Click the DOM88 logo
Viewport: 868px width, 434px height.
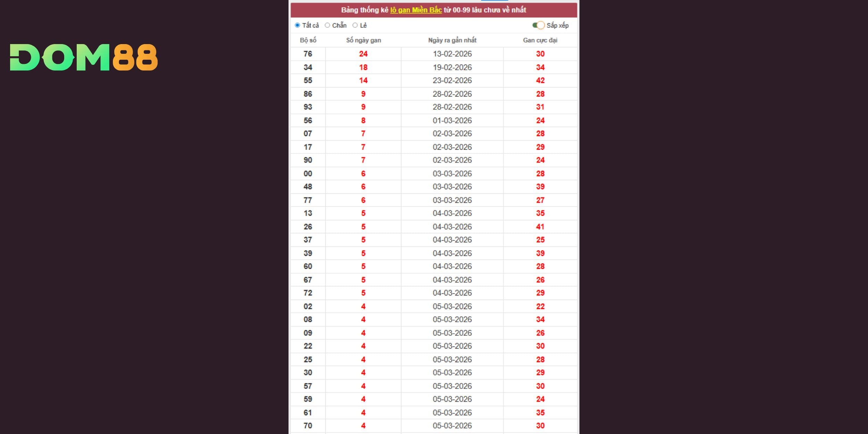coord(84,57)
